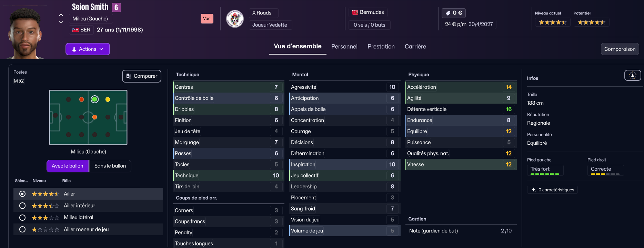Click the Bermudes flag icon
644x248 pixels.
[x=355, y=12]
